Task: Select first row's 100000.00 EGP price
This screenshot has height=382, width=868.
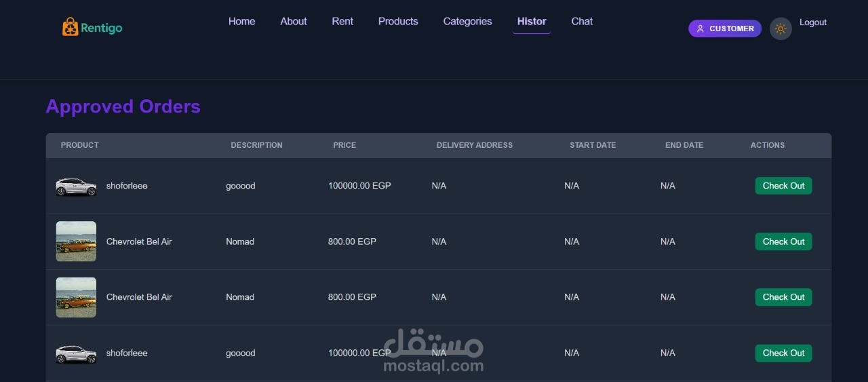Action: pyautogui.click(x=359, y=186)
